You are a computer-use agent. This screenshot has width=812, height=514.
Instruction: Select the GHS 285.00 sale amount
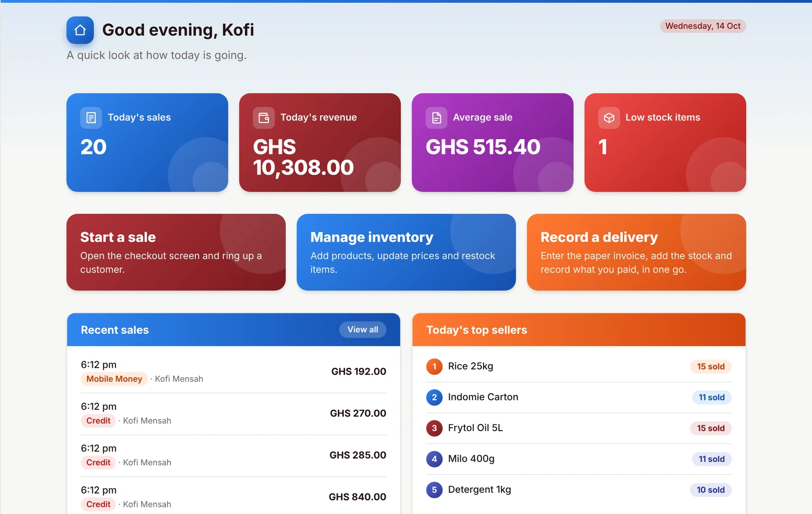[358, 455]
